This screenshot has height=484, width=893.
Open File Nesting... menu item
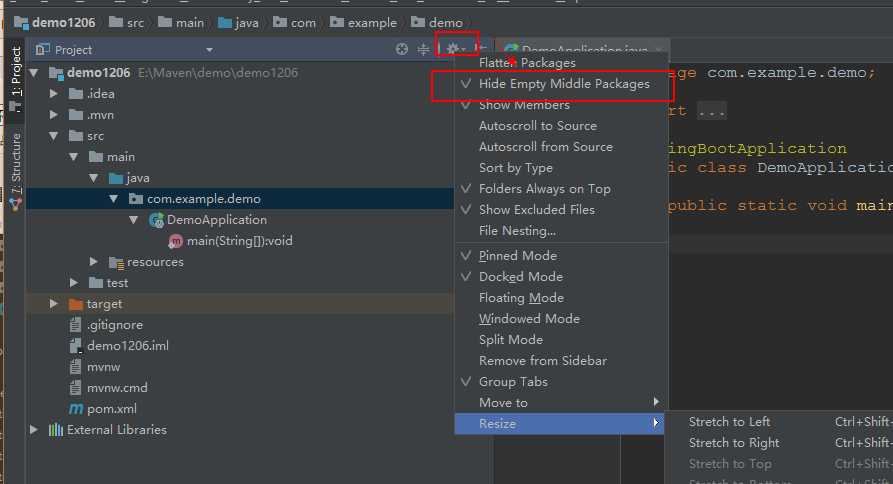coord(560,231)
